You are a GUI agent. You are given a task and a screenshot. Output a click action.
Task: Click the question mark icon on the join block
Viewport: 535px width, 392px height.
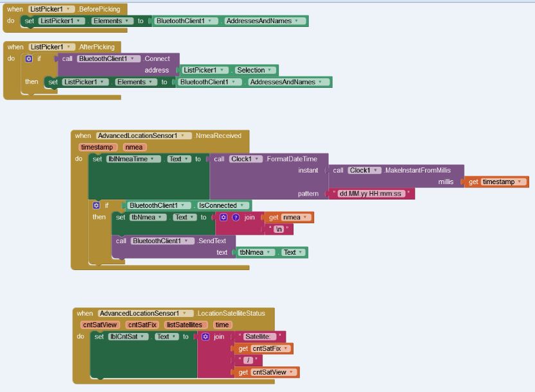[x=235, y=217]
